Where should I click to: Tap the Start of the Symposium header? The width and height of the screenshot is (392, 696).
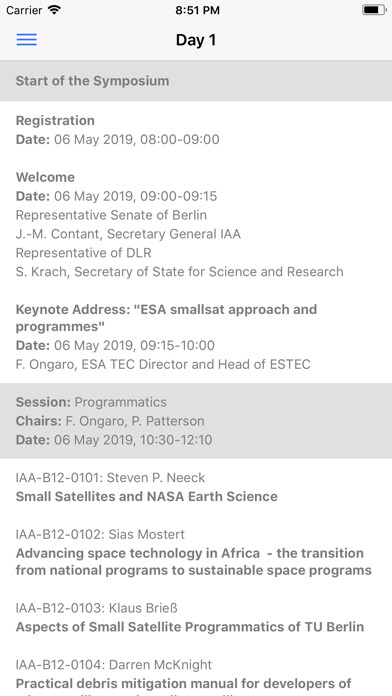pyautogui.click(x=196, y=81)
